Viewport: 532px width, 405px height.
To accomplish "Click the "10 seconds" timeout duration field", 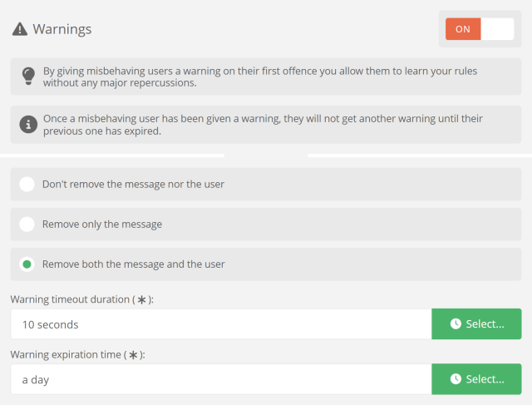I will [221, 324].
